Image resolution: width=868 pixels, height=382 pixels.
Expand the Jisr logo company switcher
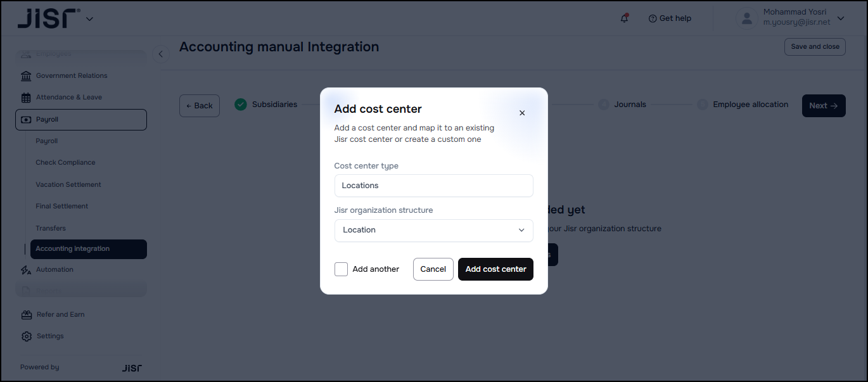(x=89, y=19)
